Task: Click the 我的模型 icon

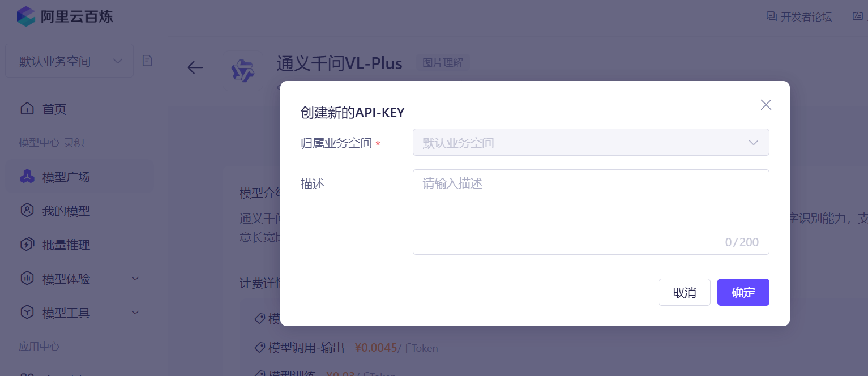Action: pos(27,211)
